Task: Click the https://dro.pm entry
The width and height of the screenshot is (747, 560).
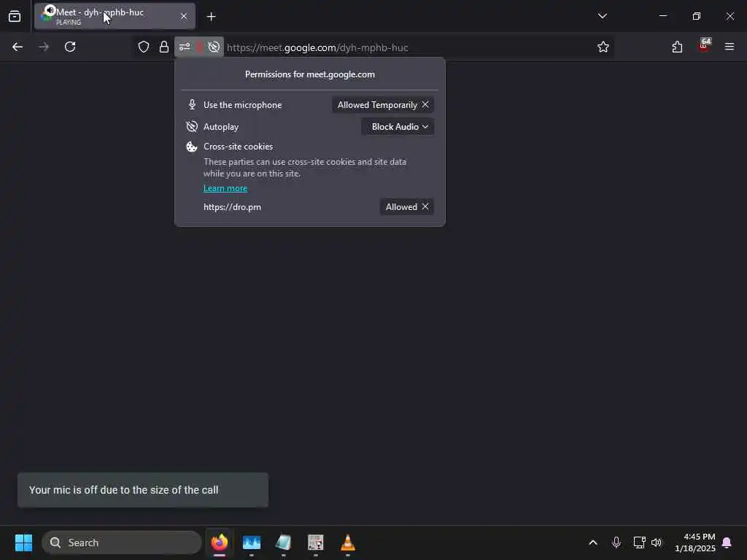Action: click(x=233, y=206)
